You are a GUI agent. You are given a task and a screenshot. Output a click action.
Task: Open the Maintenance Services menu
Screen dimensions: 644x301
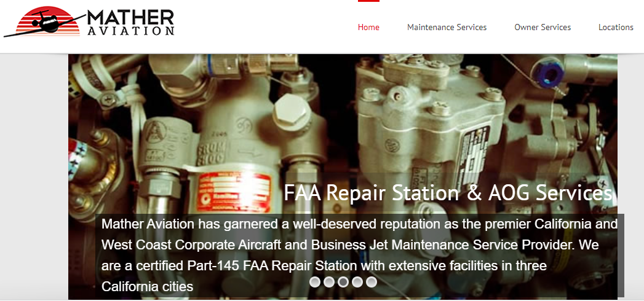coord(447,28)
